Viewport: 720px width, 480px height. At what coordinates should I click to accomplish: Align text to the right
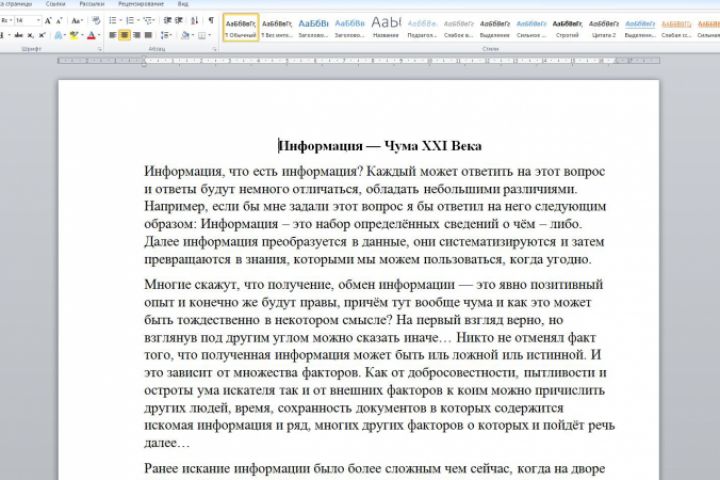coord(136,35)
